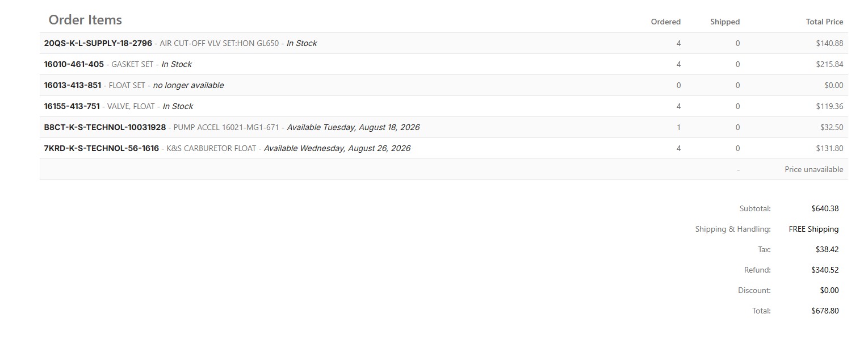This screenshot has width=868, height=343.
Task: Select part number 16013-413-851
Action: click(73, 85)
